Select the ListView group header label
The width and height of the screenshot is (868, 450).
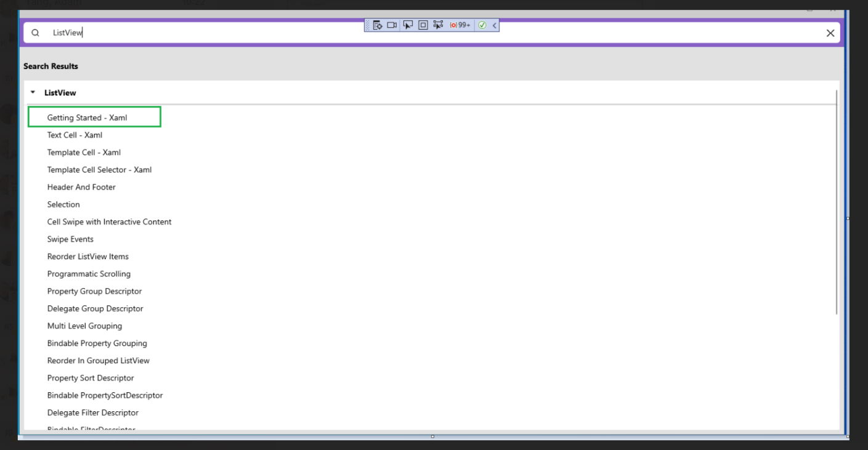[x=60, y=93]
